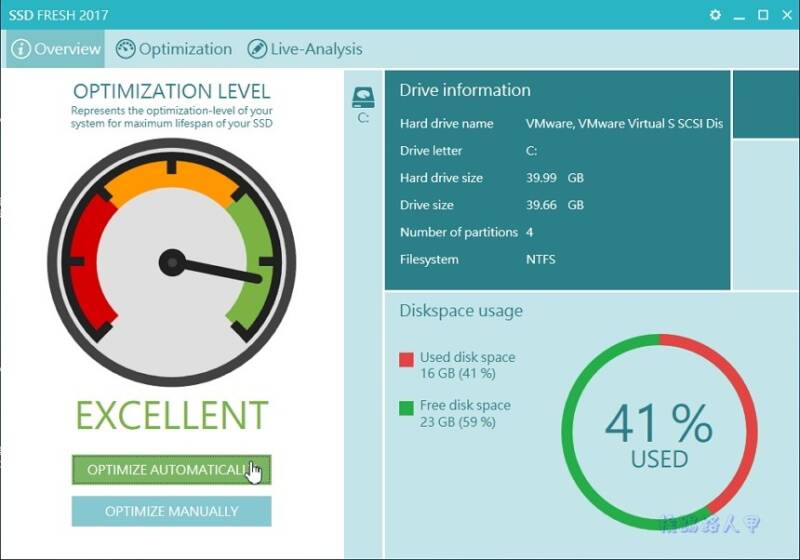Click the Free disk space 23 GB label
This screenshot has width=800, height=560.
coord(465,414)
